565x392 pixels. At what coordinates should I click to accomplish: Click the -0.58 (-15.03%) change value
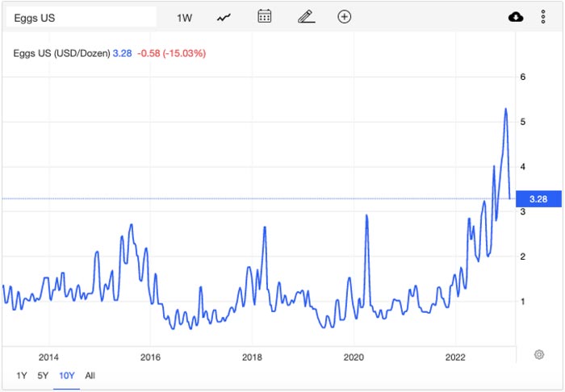click(171, 53)
